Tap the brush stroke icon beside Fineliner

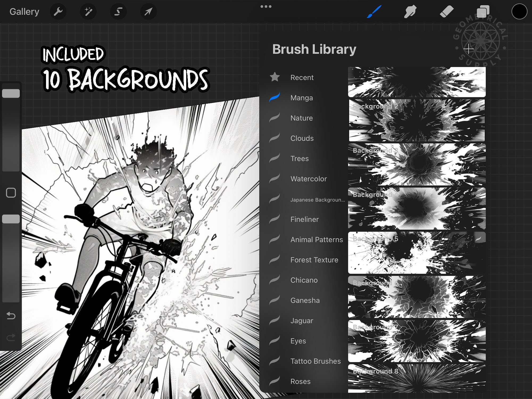pyautogui.click(x=275, y=219)
